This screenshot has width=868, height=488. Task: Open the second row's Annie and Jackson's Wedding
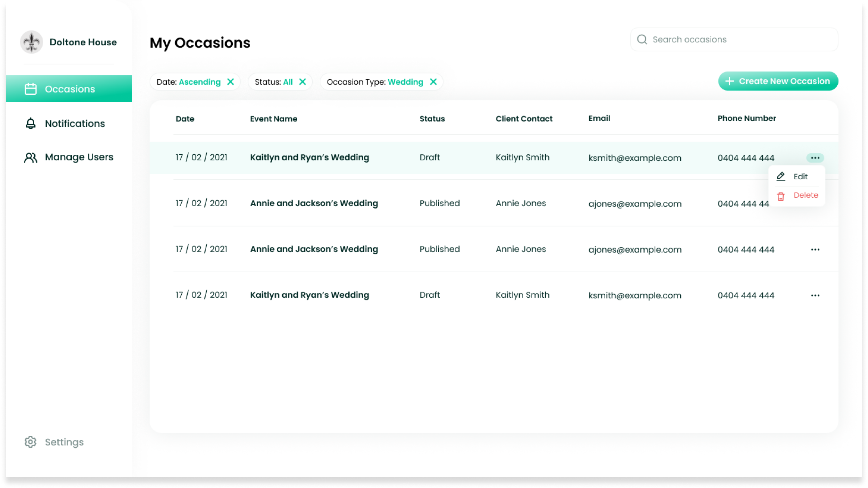tap(314, 203)
